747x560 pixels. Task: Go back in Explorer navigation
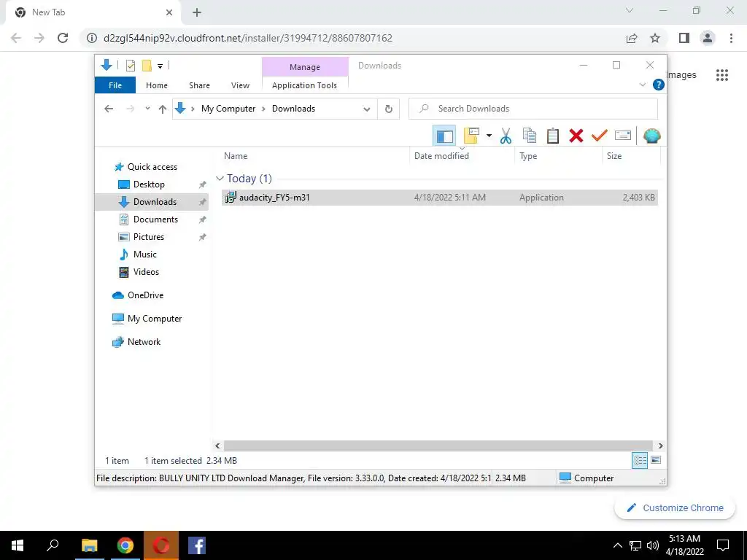(x=109, y=109)
